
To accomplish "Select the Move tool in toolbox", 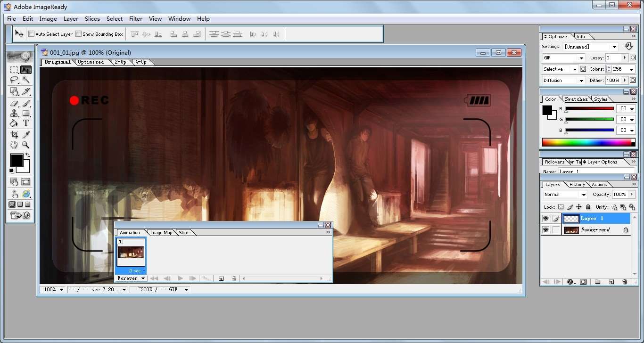I will click(x=25, y=70).
